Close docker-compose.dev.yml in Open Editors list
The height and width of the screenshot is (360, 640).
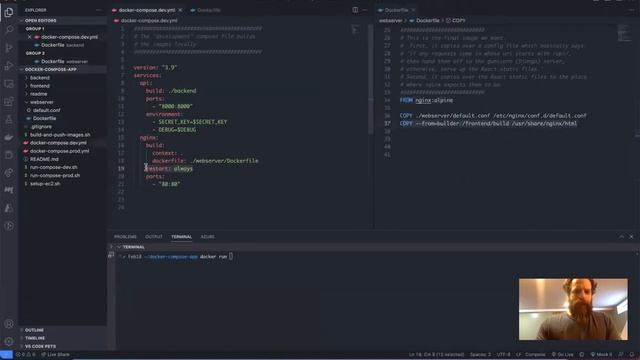coord(29,37)
